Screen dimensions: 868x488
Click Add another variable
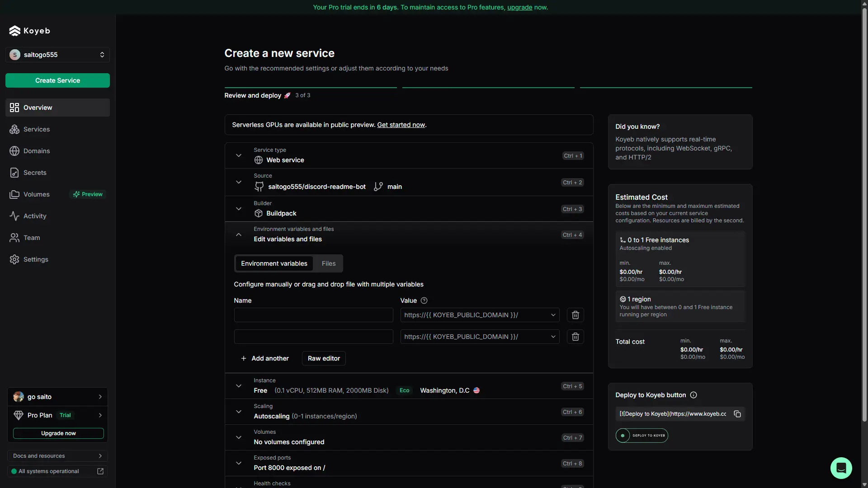264,358
